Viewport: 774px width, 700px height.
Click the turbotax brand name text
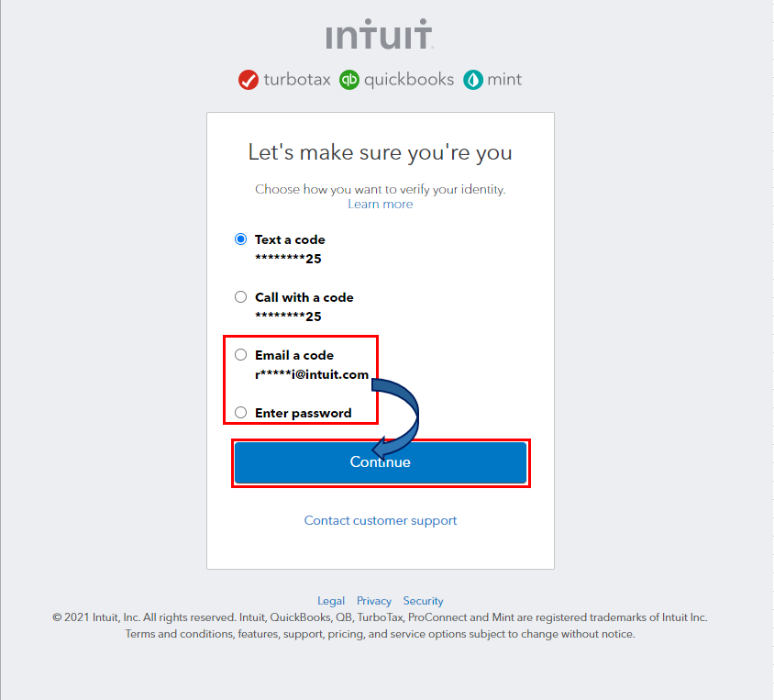[x=297, y=80]
